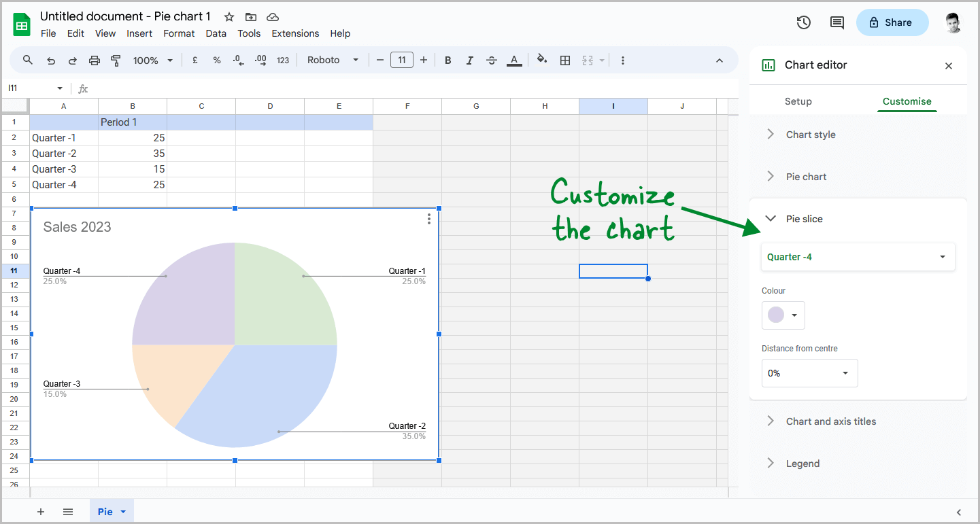Rename the document title field
This screenshot has height=524, width=980.
tap(126, 16)
